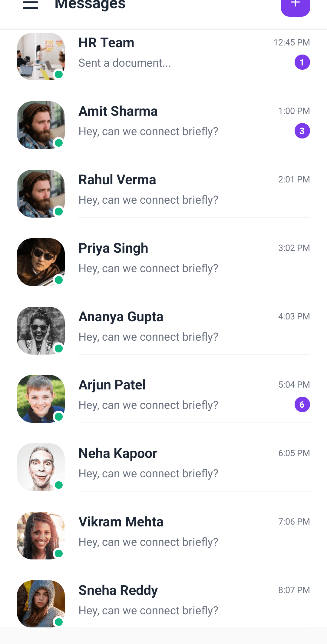Open chat with Rahul Verma

(117, 180)
